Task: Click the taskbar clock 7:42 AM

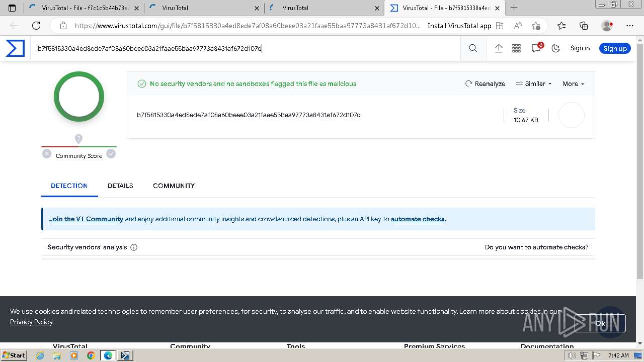Action: (x=618, y=355)
